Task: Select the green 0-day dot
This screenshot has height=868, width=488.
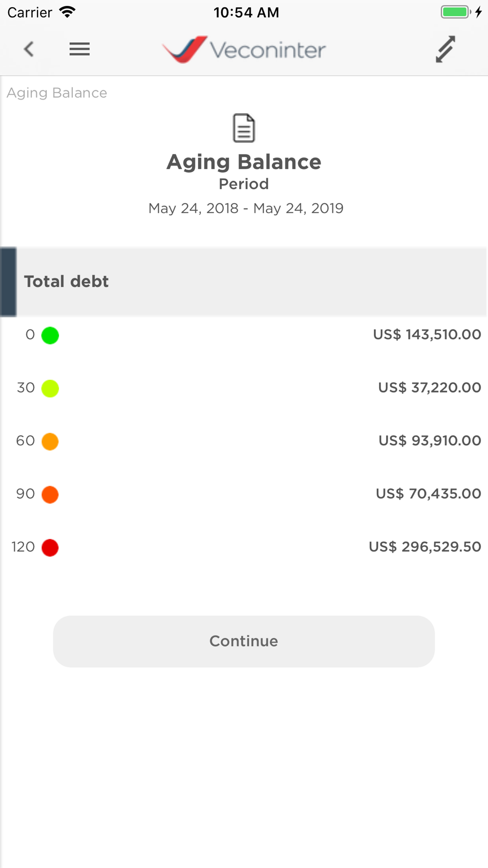Action: point(50,335)
